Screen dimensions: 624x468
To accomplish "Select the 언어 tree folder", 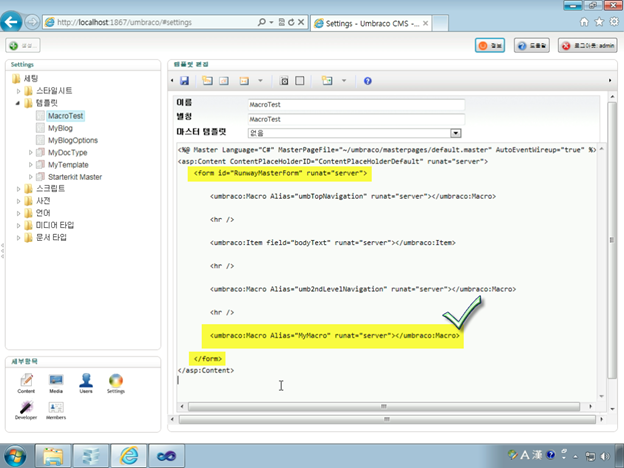I will tap(43, 213).
